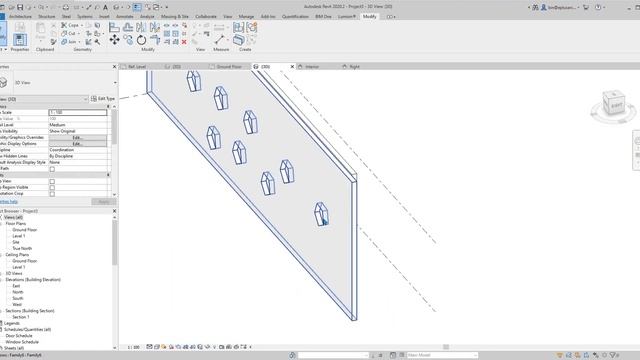
Task: Click the Save icon in quick access toolbar
Action: click(x=20, y=7)
